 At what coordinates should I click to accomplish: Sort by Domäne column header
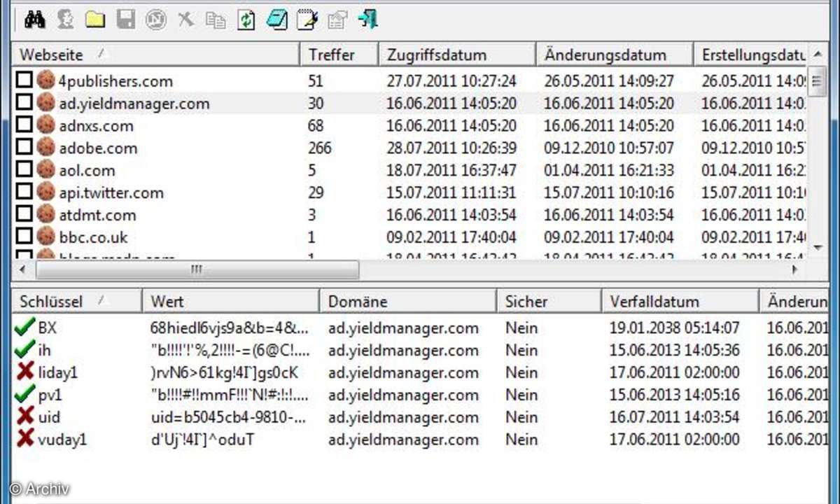(x=408, y=302)
